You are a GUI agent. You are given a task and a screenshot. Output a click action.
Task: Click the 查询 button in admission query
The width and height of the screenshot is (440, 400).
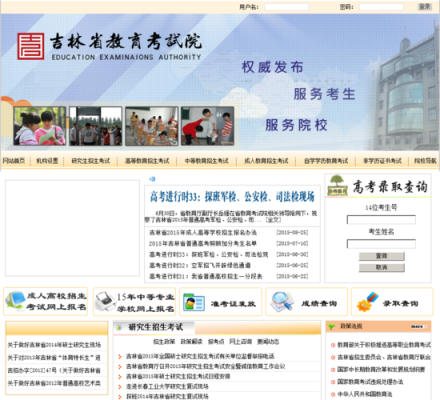[x=382, y=256]
